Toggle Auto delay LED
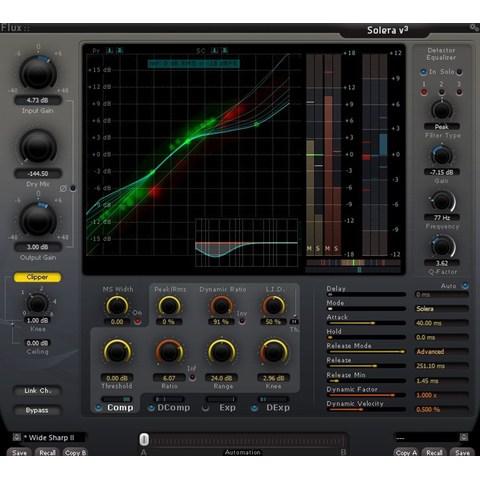This screenshot has height=480, width=480. (x=465, y=286)
